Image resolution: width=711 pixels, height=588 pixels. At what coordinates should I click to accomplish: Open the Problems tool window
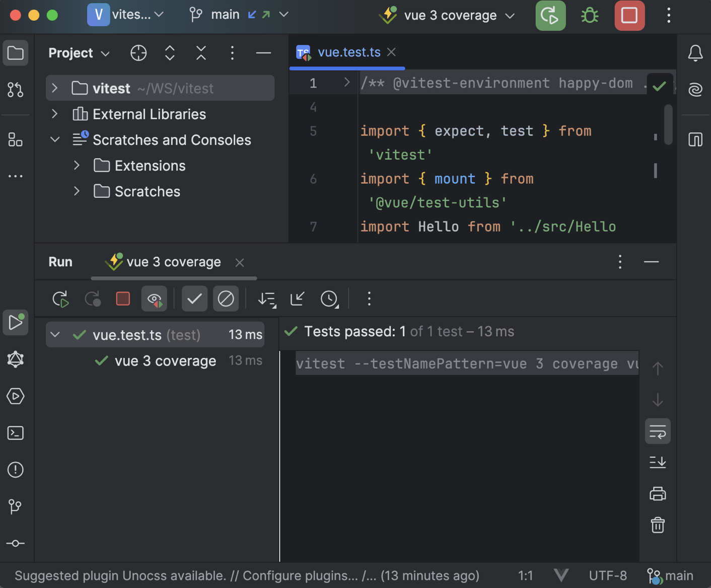(15, 470)
